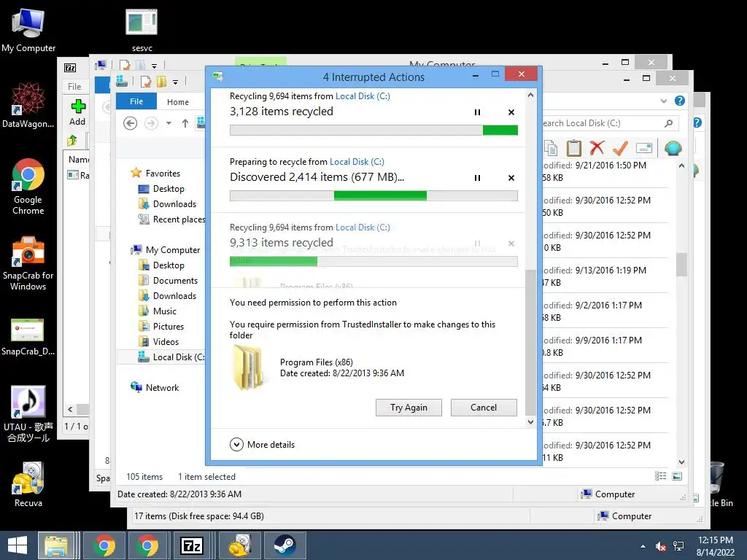Image resolution: width=747 pixels, height=560 pixels.
Task: Select Desktop under Favorites
Action: click(161, 189)
